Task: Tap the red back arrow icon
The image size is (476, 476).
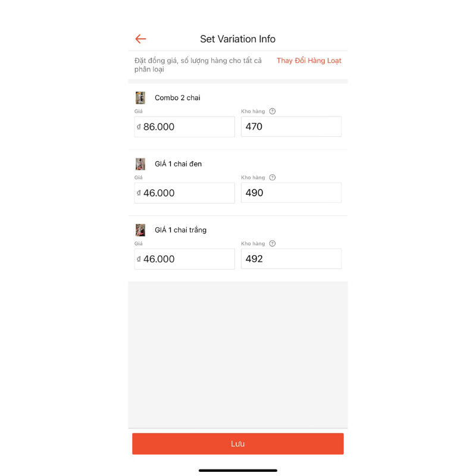Action: click(140, 39)
